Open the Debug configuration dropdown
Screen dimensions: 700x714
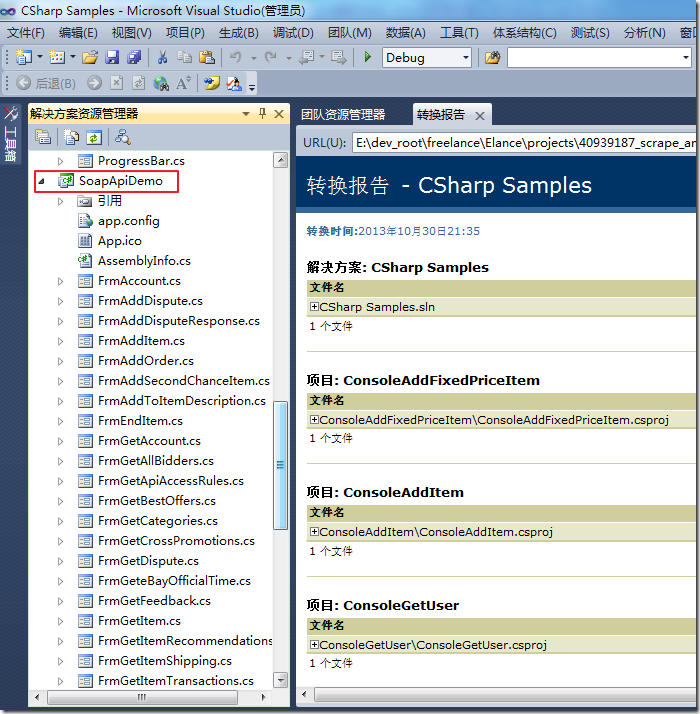[465, 58]
